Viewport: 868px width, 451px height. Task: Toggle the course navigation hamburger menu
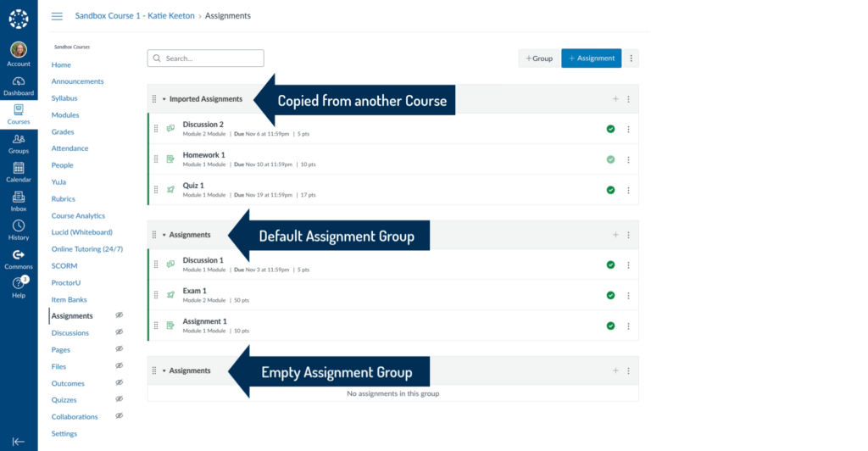click(x=57, y=16)
